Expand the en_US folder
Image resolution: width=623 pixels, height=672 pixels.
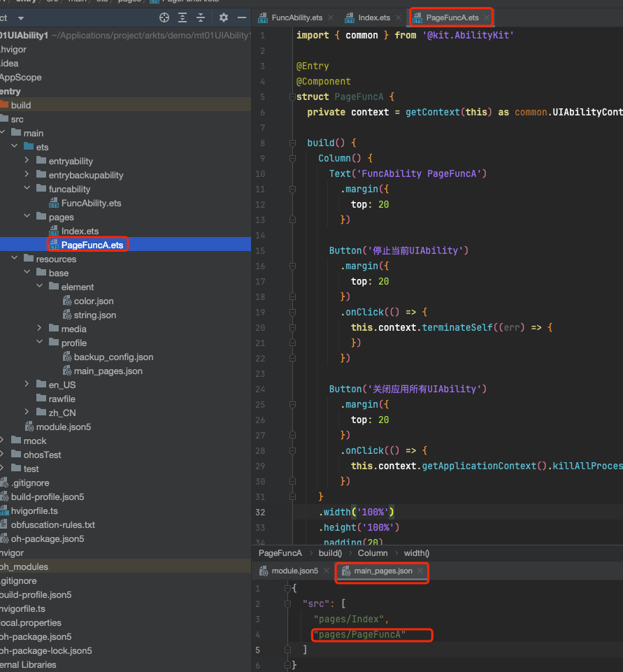tap(27, 385)
